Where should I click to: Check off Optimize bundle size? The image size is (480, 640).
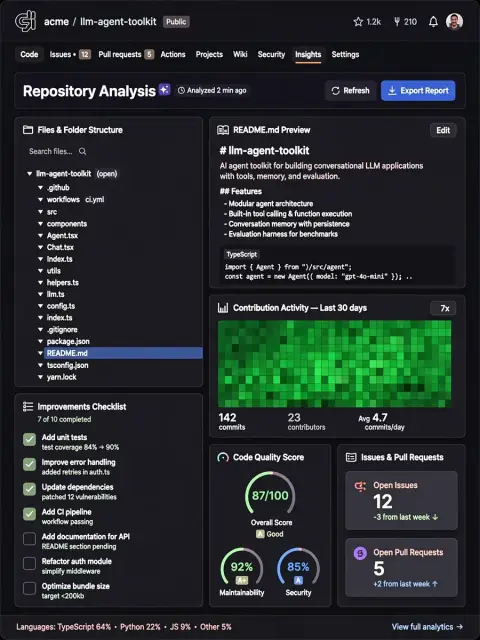(x=29, y=588)
